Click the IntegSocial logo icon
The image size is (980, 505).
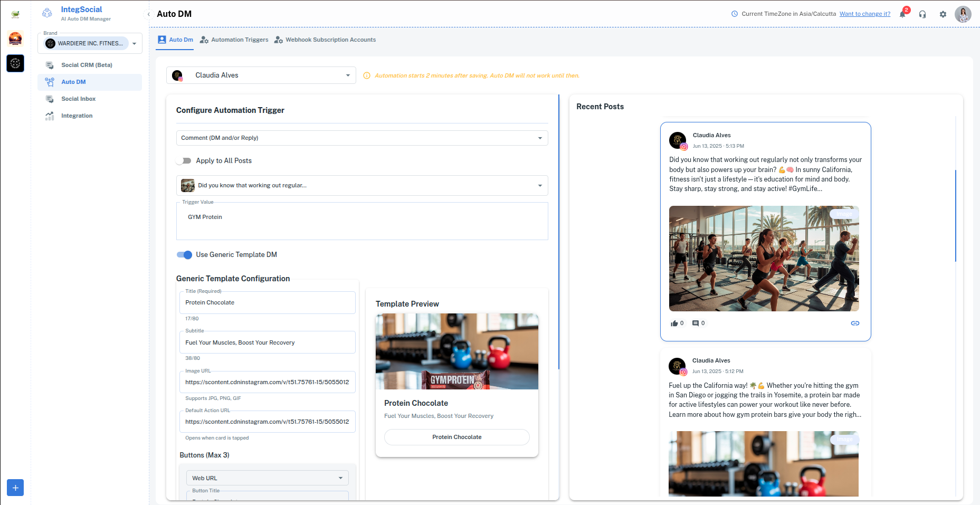(x=47, y=13)
